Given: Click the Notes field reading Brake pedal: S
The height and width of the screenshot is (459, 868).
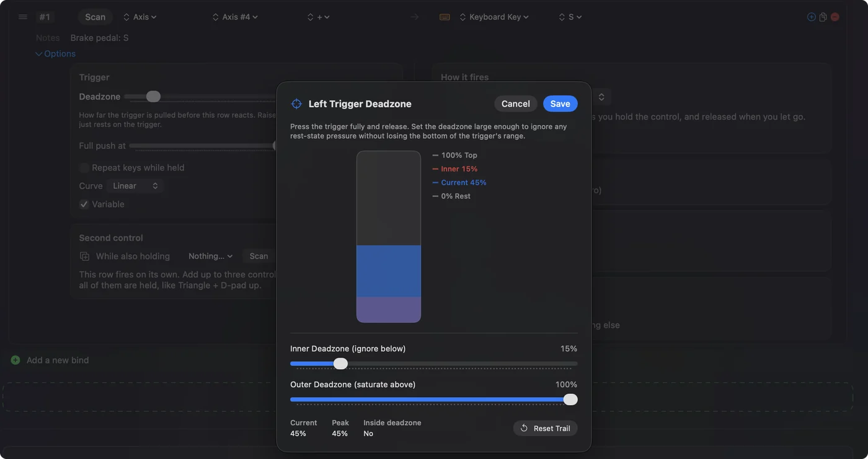Looking at the screenshot, I should point(99,38).
